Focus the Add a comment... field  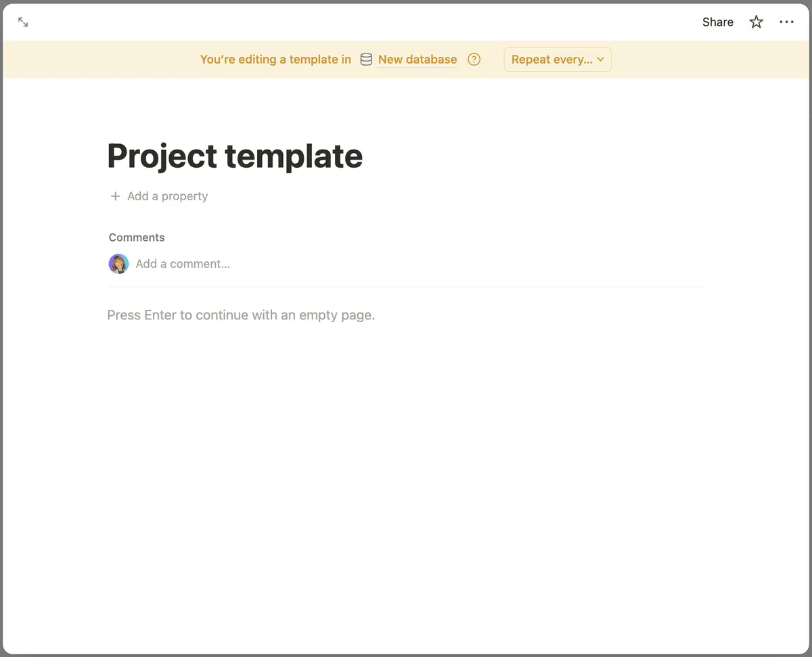[x=183, y=264]
